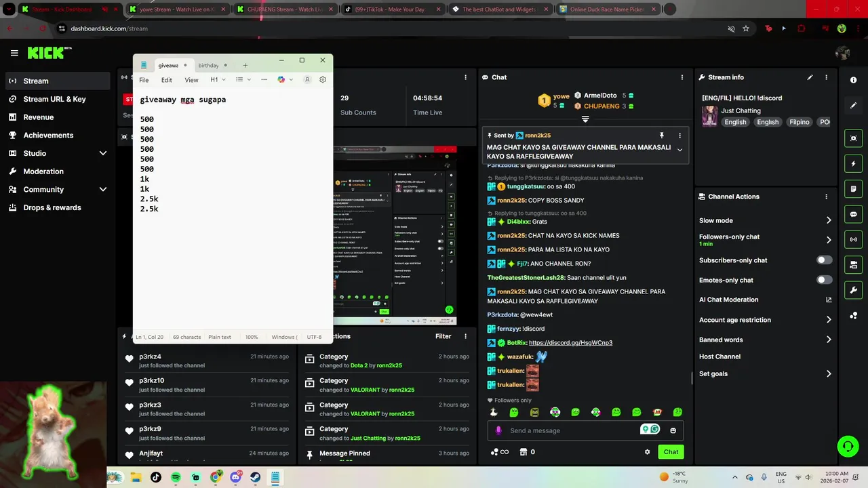
Task: Edit stream info with pencil icon
Action: point(810,77)
